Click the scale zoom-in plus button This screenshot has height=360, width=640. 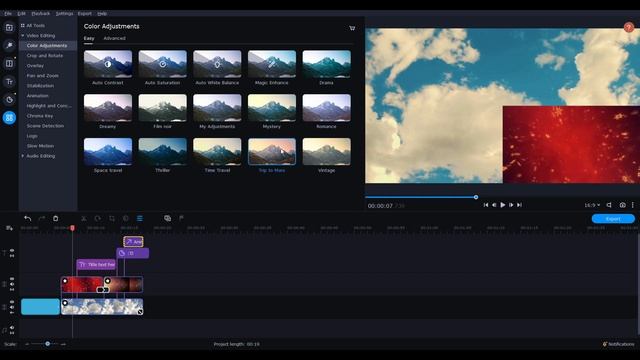pos(63,344)
